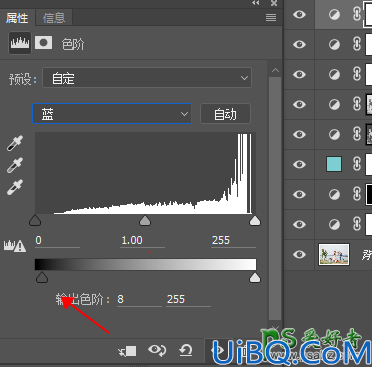Select the Levels histogram adjustment icon
This screenshot has width=372, height=367.
20,43
